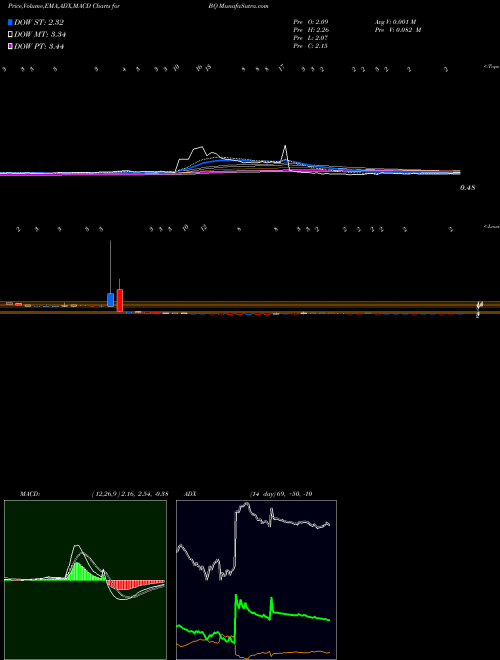500x660 pixels.
Task: Click the 0.48 price axis label
Action: coord(468,188)
